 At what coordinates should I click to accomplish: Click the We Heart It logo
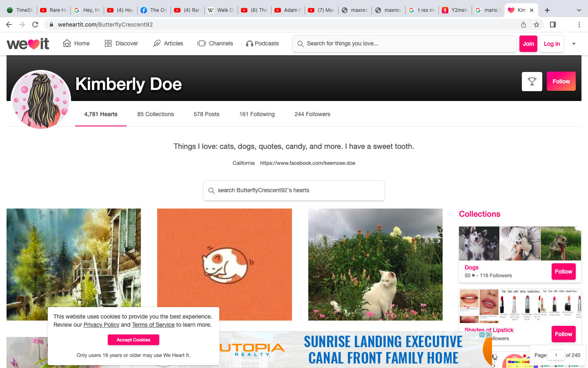coord(28,43)
